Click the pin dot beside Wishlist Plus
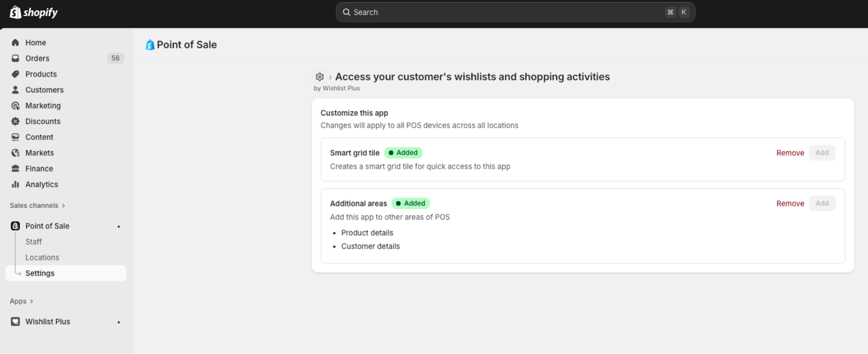 click(x=119, y=322)
